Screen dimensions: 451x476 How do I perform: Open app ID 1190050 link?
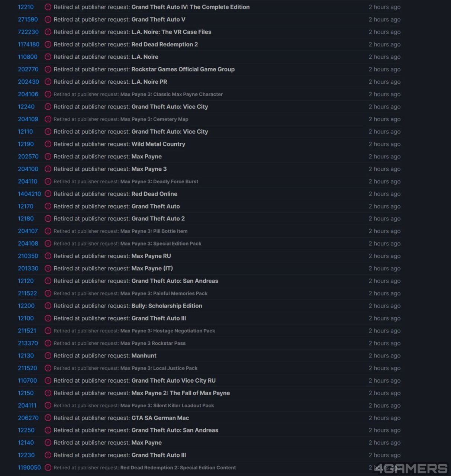click(29, 467)
